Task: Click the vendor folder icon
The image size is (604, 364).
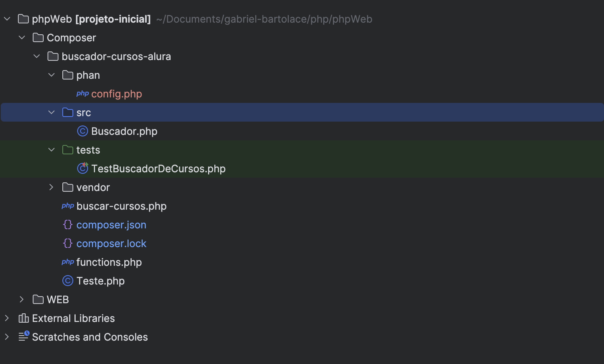Action: click(68, 187)
